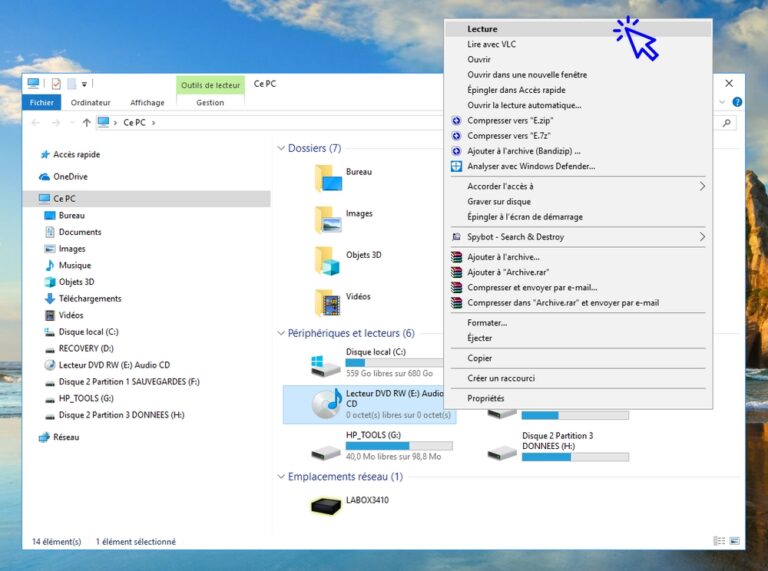The height and width of the screenshot is (571, 768).
Task: Click the LABOX3410 network device icon
Action: pyautogui.click(x=326, y=505)
